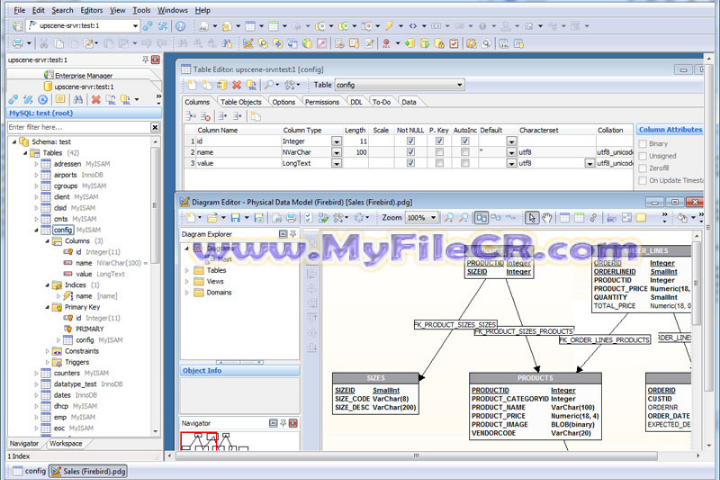The width and height of the screenshot is (720, 480).
Task: Click the red X drop icon in Table Editor
Action: pyautogui.click(x=236, y=85)
